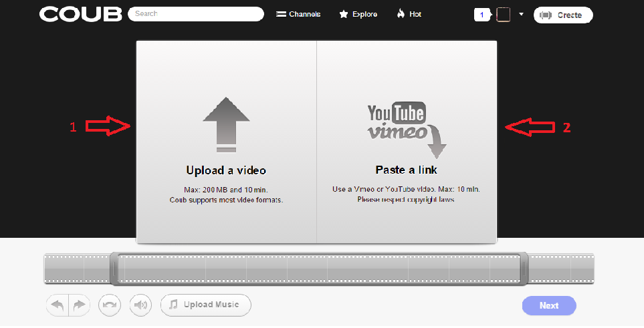Click the text 'Max: 200 MB and 10 min.'
The image size is (644, 328).
coord(226,190)
